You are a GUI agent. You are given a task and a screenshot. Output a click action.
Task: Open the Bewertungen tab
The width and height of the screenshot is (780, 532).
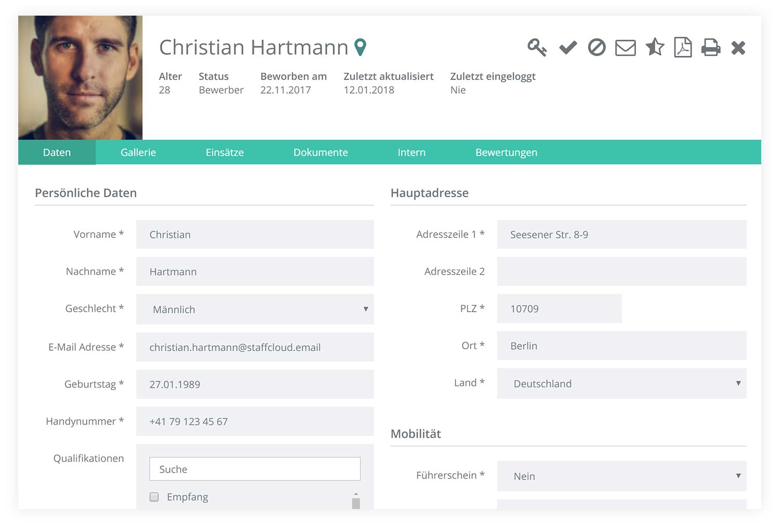coord(506,152)
